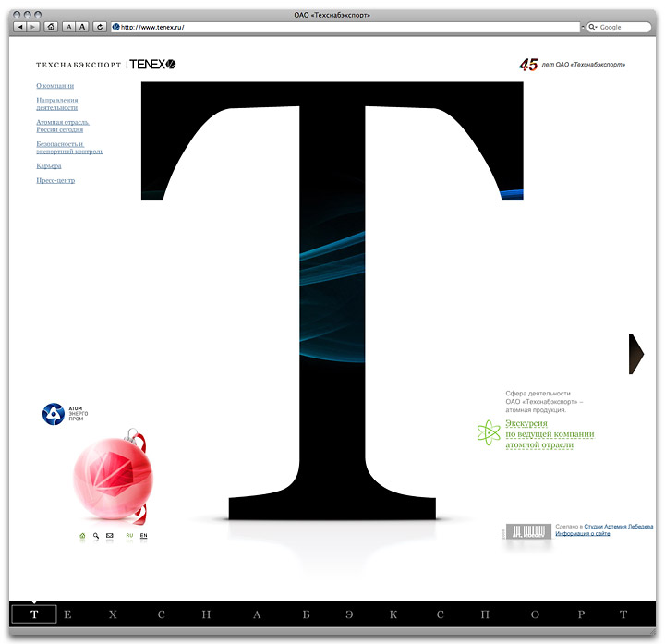Reload the page with the refresh button

point(100,28)
